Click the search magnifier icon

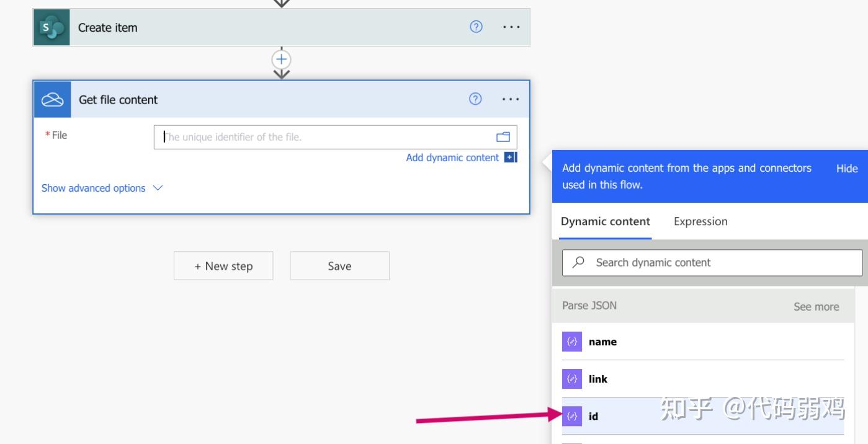coord(578,262)
